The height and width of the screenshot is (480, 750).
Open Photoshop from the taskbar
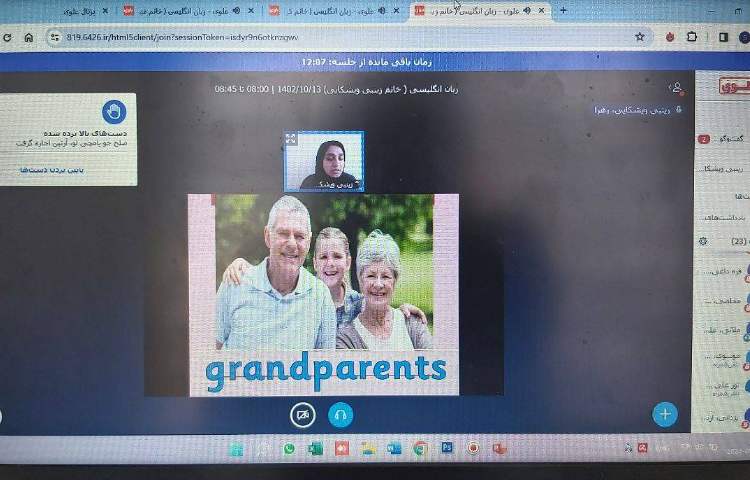pos(447,448)
